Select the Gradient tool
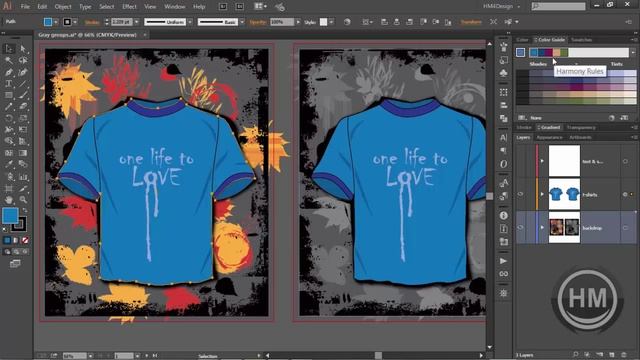The height and width of the screenshot is (360, 640). [23, 153]
